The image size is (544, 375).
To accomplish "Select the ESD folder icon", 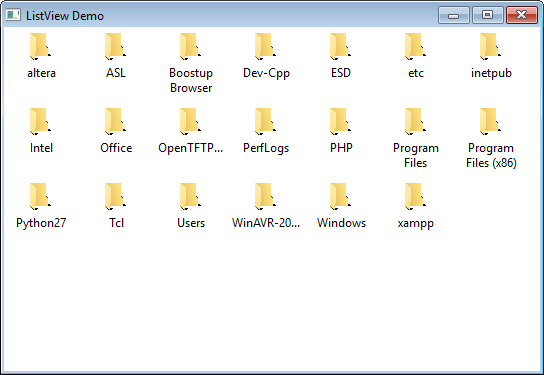I will point(340,46).
